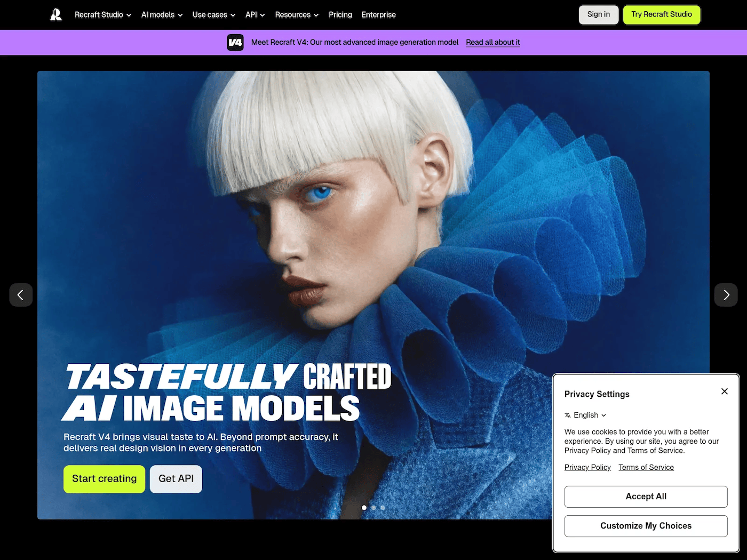Go to previous slide with left arrow
The height and width of the screenshot is (560, 747).
click(21, 295)
